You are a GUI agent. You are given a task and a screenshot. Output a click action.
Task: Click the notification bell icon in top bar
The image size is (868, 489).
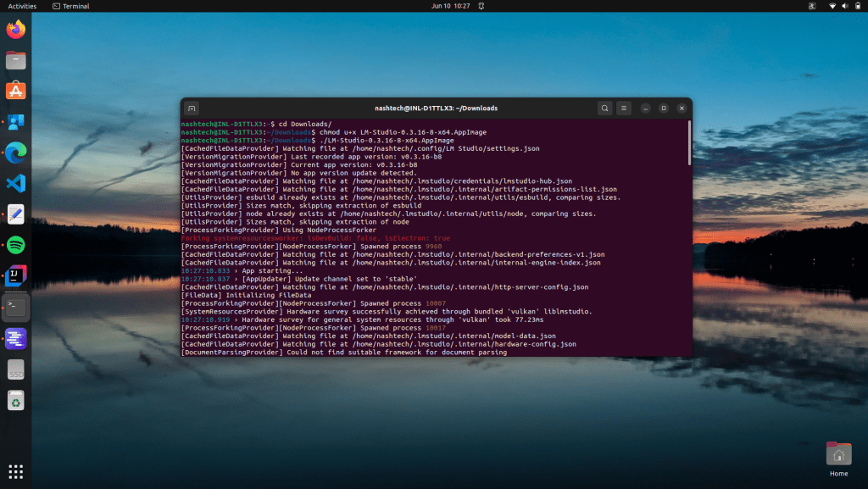pos(480,6)
